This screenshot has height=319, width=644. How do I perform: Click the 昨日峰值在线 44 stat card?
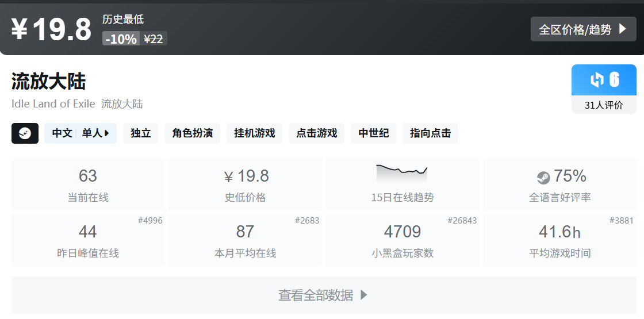(x=88, y=240)
